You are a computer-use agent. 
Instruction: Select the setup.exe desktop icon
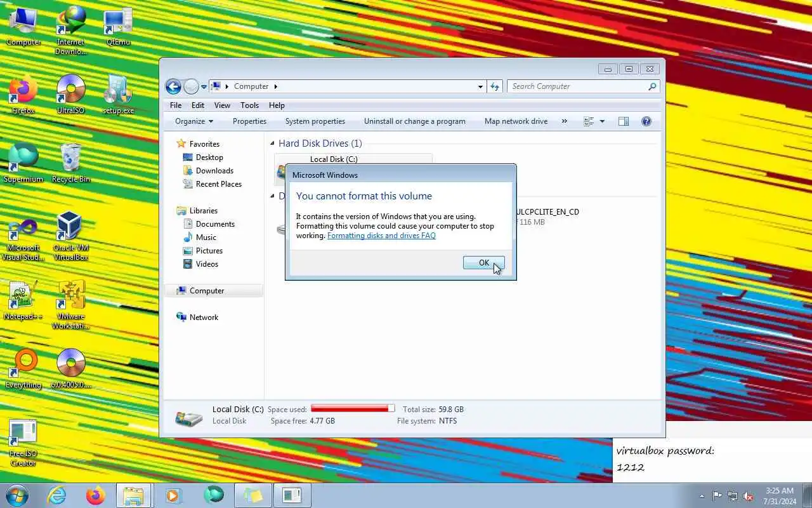[x=118, y=95]
